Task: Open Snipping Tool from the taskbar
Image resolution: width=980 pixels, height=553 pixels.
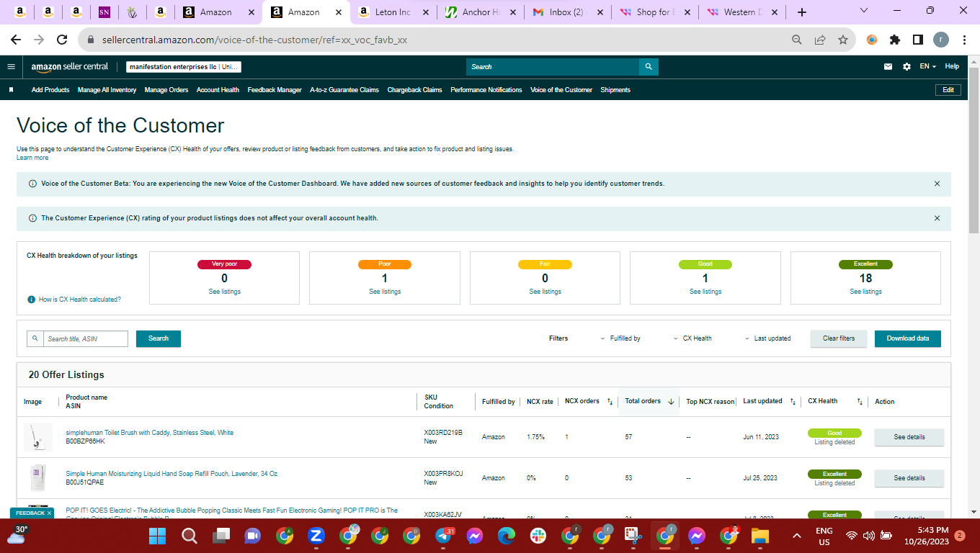Action: pos(633,536)
